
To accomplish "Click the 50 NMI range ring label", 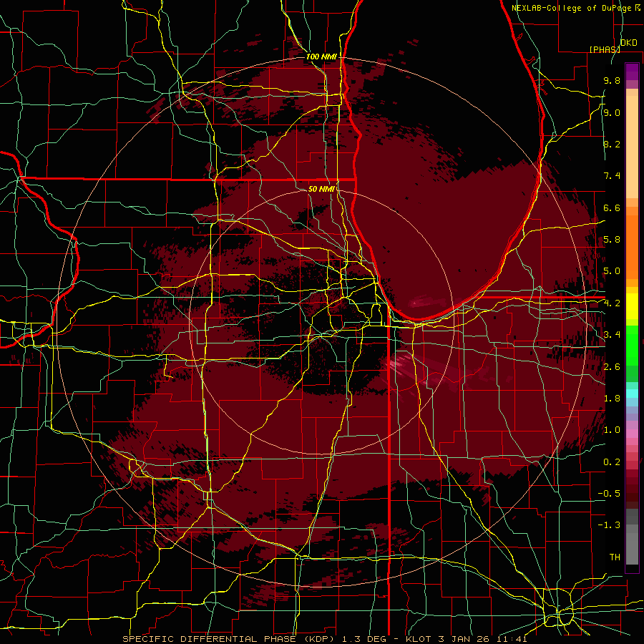I will point(321,189).
